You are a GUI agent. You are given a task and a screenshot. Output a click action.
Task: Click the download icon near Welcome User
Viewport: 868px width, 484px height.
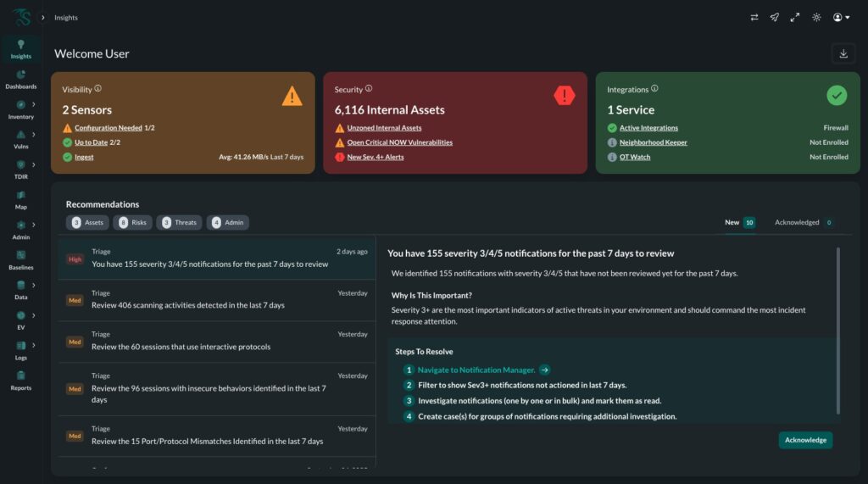843,53
